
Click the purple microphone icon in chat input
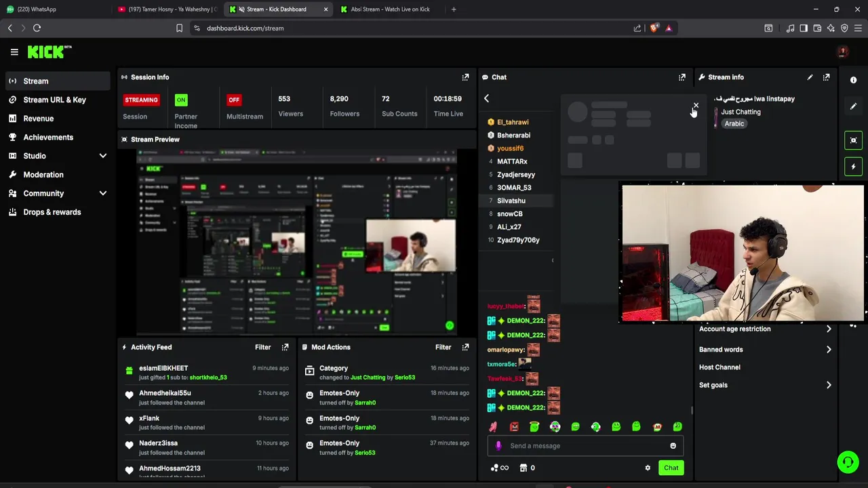pyautogui.click(x=498, y=446)
